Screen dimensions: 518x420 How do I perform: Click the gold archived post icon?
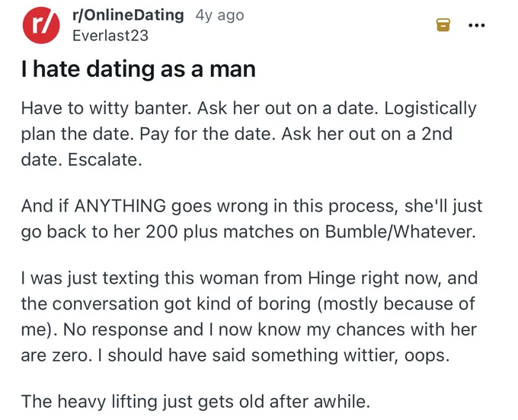point(443,25)
